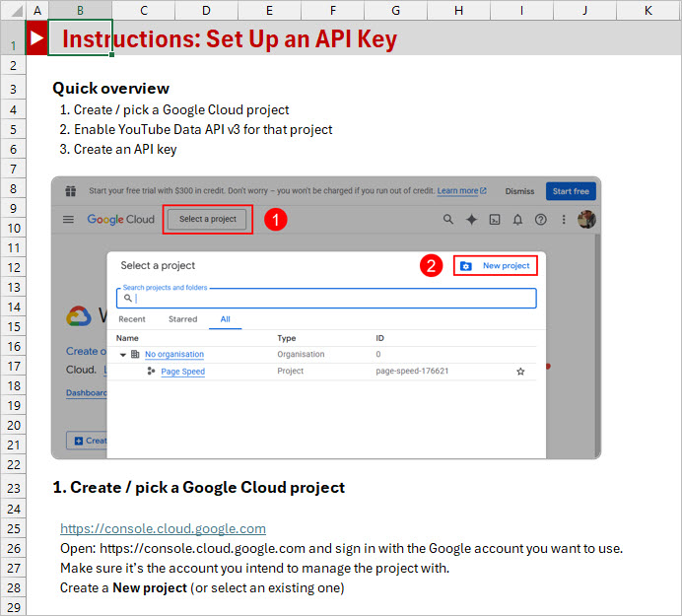Open the No organisation link
Screen dimensions: 682x616
pos(174,354)
